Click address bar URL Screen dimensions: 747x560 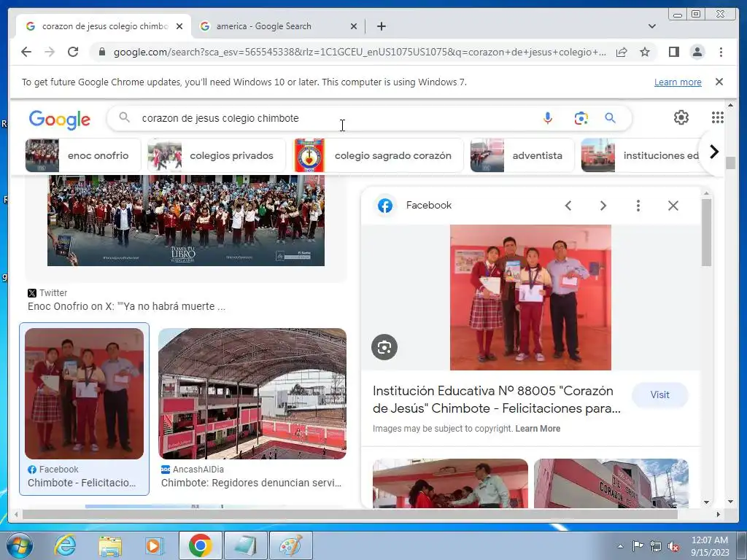pos(360,52)
